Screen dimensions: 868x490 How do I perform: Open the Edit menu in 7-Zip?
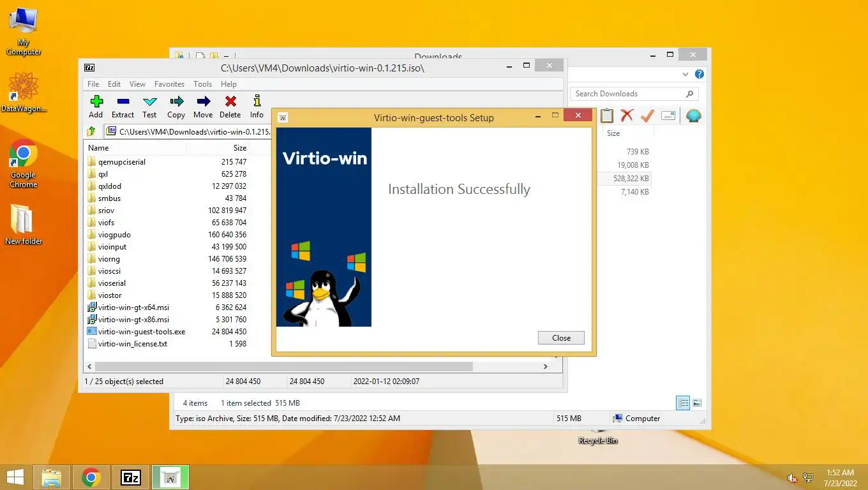pos(114,84)
